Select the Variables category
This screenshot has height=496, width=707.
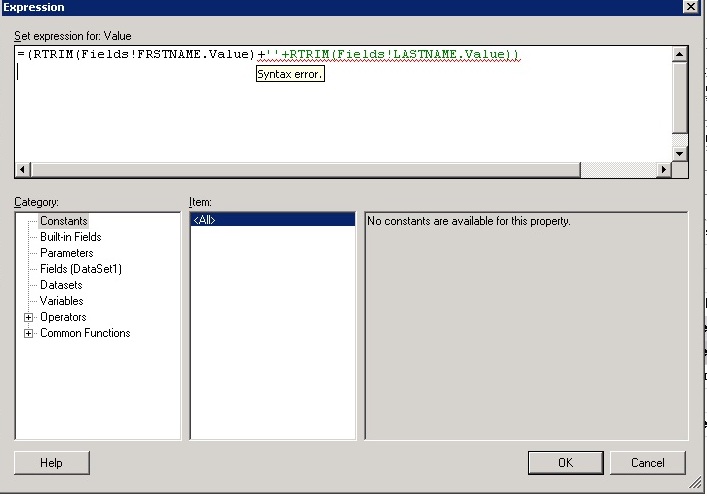click(x=62, y=301)
